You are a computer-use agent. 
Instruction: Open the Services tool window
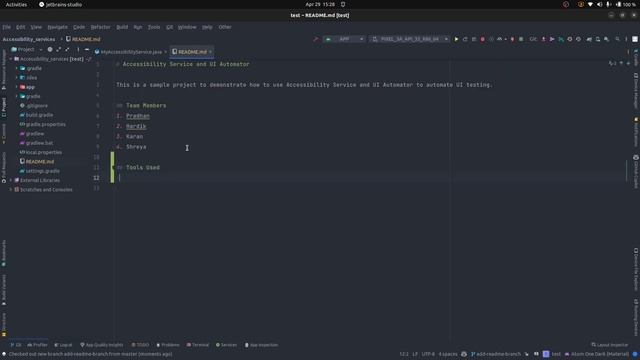point(226,345)
